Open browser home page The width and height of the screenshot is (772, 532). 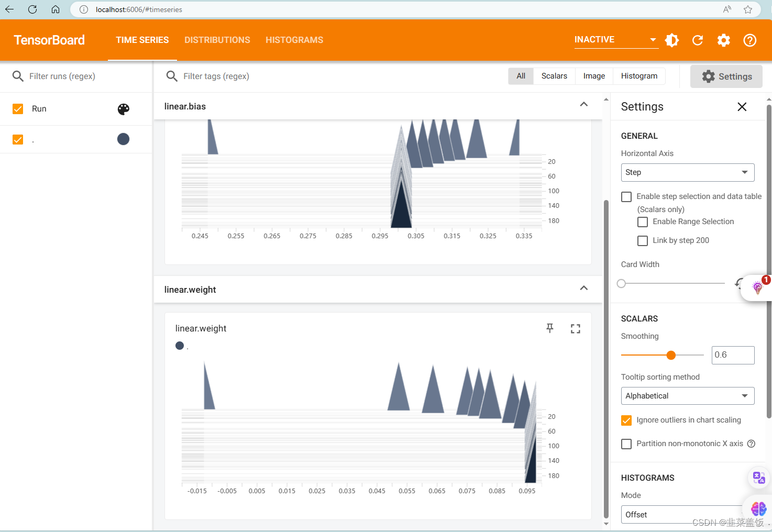pos(56,9)
